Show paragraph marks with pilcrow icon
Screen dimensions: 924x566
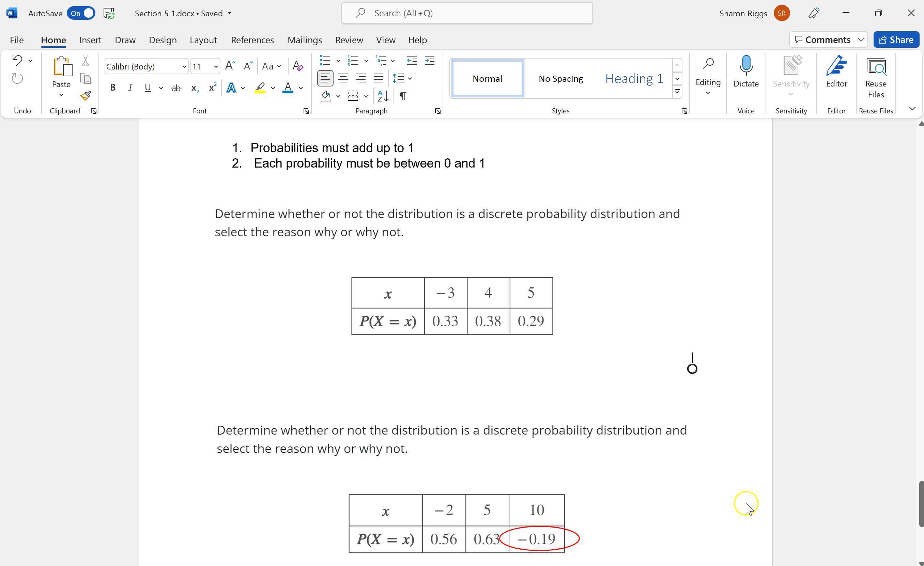click(403, 96)
